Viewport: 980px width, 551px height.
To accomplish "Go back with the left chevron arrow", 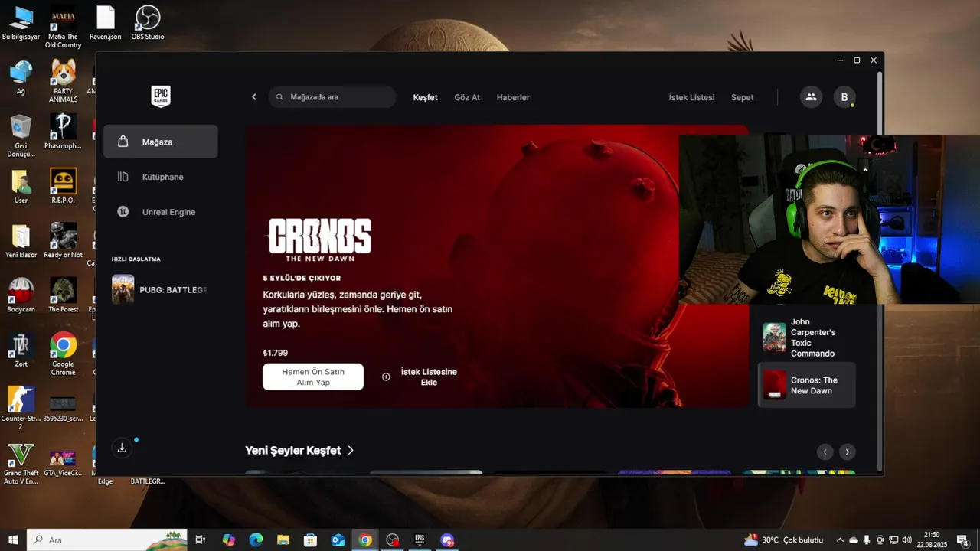I will tap(254, 97).
